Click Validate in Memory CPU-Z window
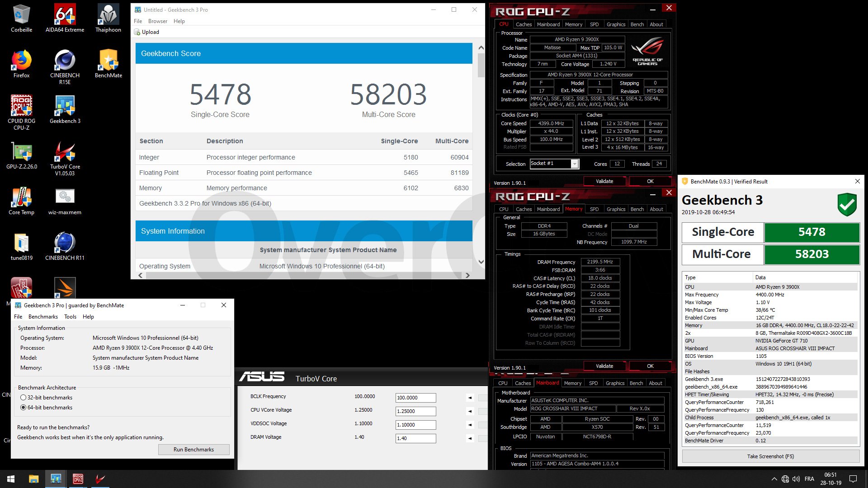This screenshot has height=488, width=868. tap(604, 366)
